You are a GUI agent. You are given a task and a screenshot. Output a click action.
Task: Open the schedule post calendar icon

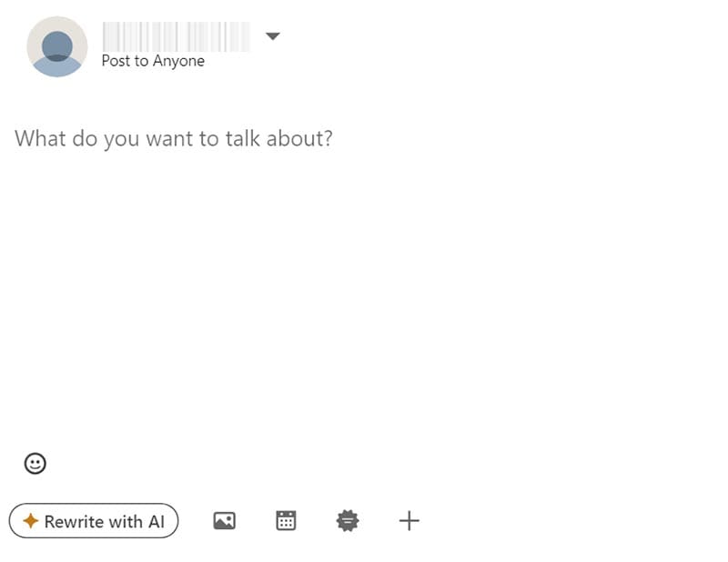[286, 521]
